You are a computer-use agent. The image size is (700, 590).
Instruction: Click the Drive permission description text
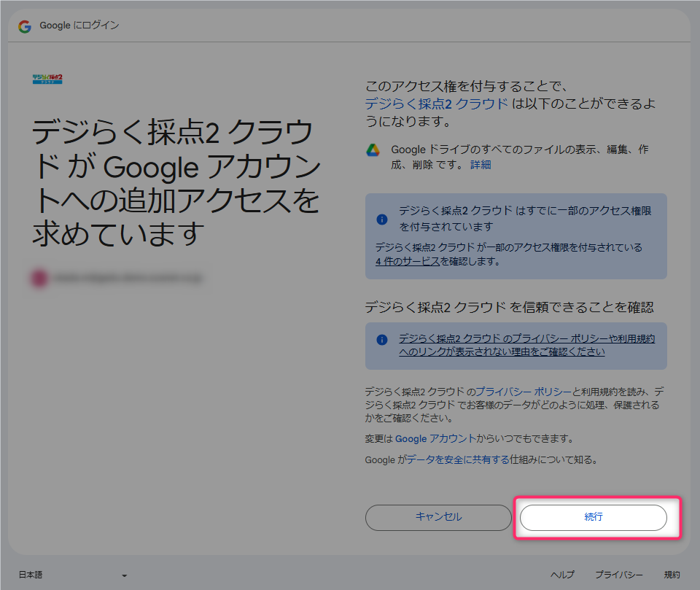(520, 158)
